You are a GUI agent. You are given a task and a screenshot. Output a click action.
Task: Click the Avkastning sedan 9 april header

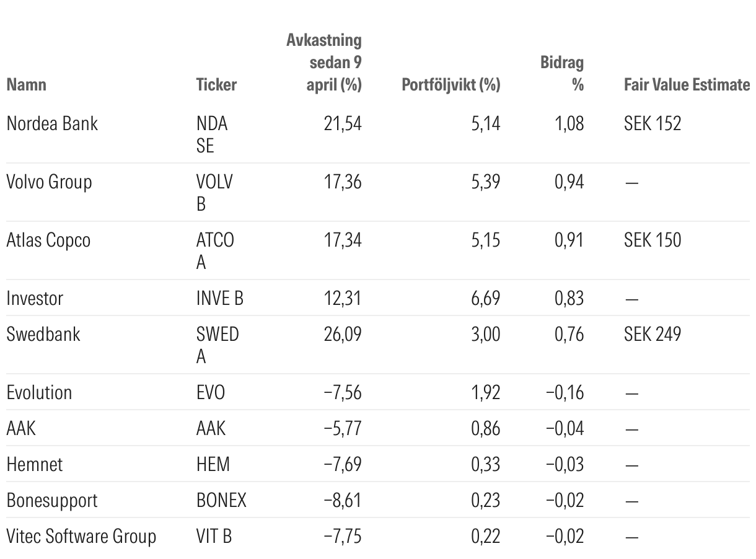tap(324, 63)
